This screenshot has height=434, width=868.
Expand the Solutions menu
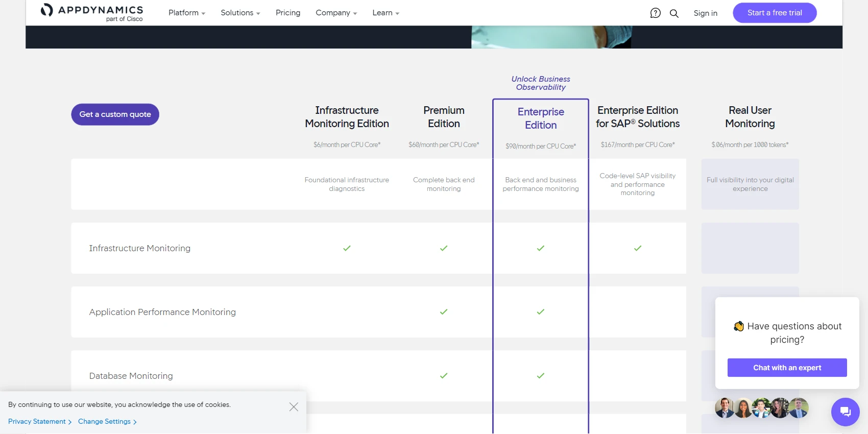click(240, 13)
